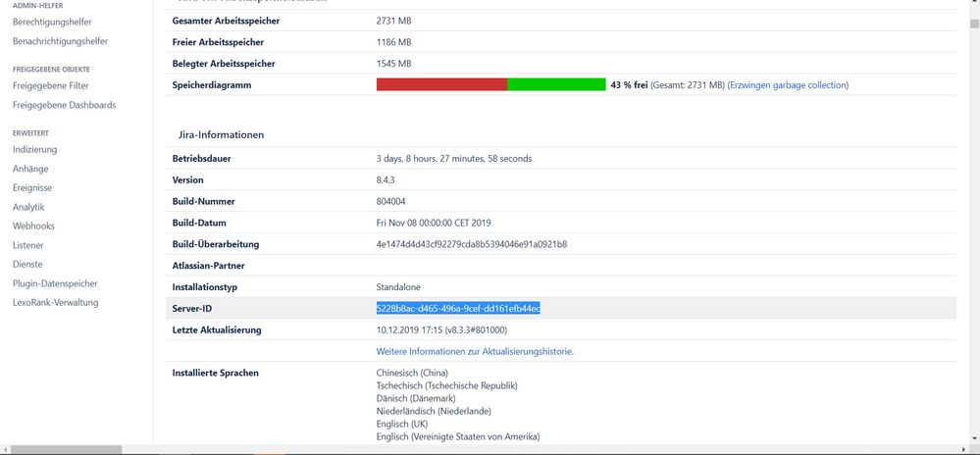The width and height of the screenshot is (980, 455).
Task: Click the vertical scrollbar thumb
Action: coord(974,24)
